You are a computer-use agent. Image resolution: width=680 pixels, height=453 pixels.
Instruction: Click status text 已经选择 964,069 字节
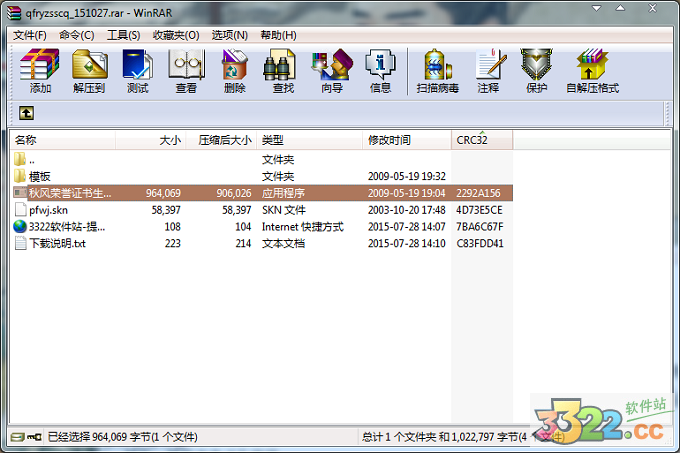pos(122,437)
